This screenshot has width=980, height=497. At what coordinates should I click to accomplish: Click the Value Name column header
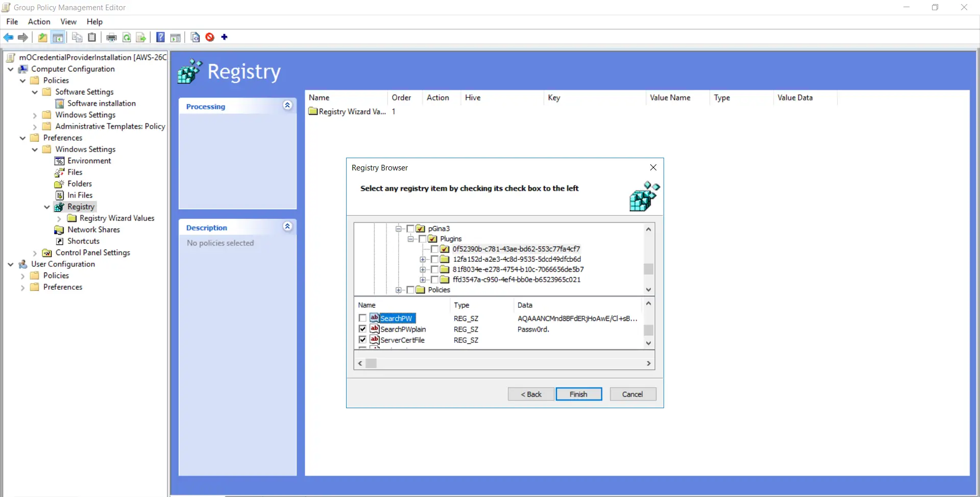[676, 97]
